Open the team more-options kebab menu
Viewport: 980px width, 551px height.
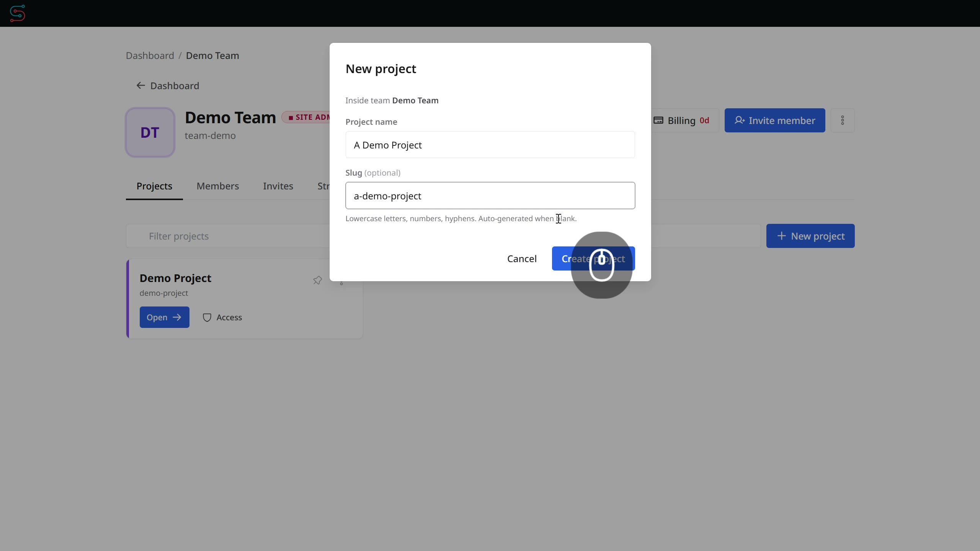click(843, 121)
